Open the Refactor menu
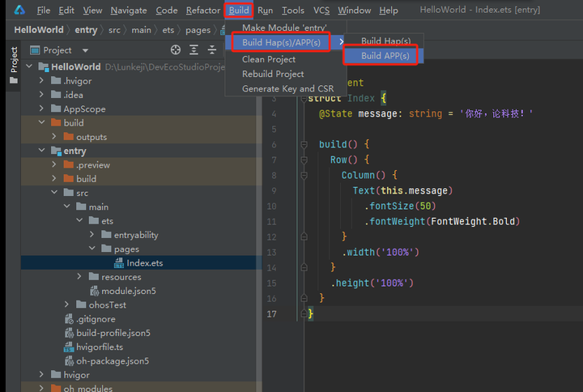This screenshot has height=392, width=583. pos(203,11)
